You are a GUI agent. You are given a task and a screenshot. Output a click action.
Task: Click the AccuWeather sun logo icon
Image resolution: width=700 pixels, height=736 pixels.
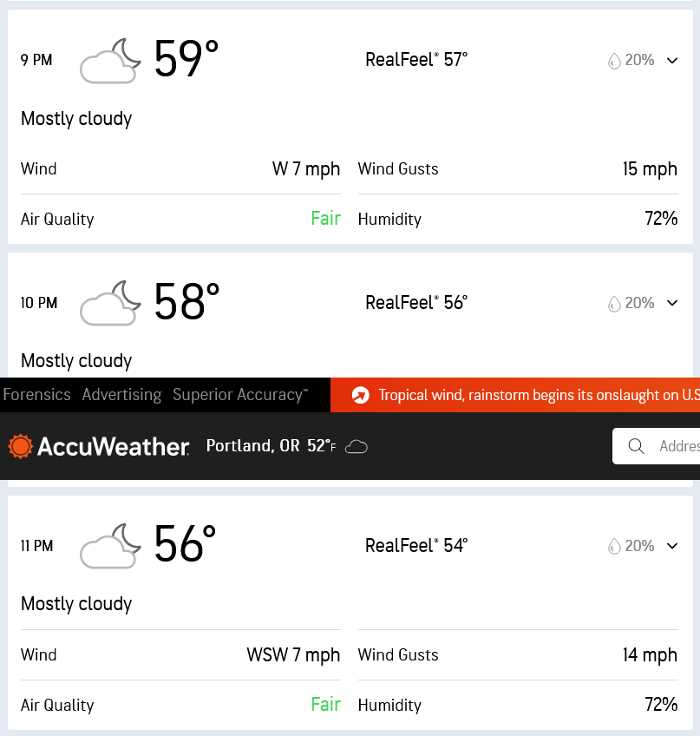[21, 446]
